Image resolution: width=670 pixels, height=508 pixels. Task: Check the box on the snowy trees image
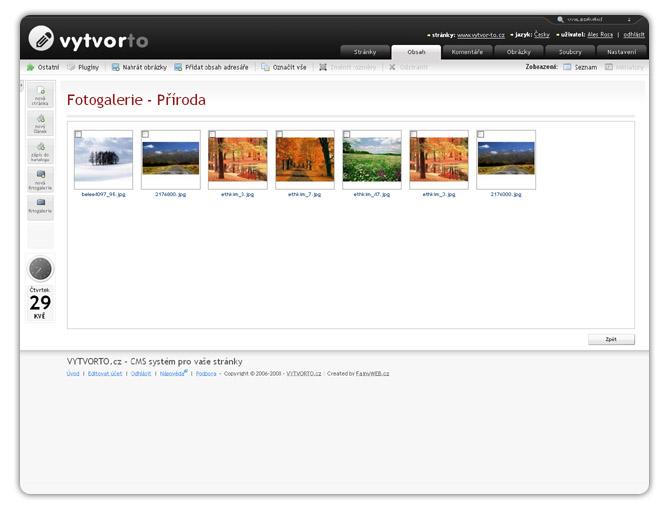coord(78,134)
